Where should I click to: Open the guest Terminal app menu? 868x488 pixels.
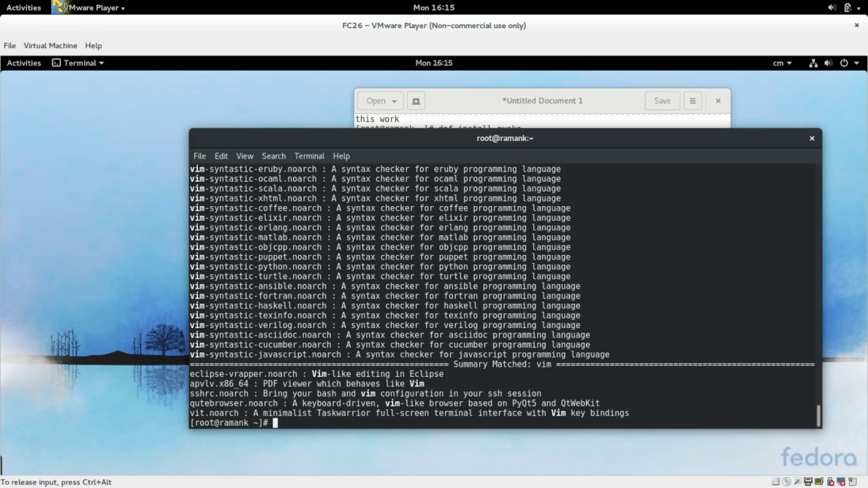(79, 62)
